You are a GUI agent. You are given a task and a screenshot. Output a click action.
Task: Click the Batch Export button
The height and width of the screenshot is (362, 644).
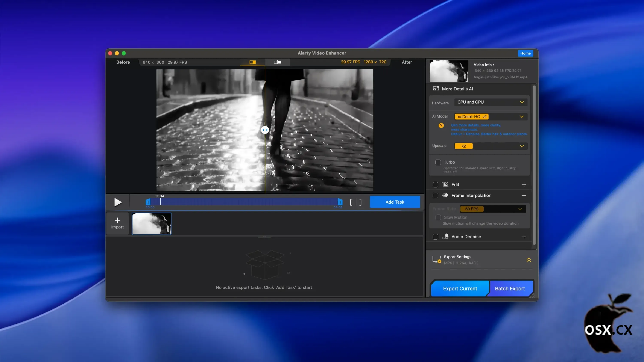(x=510, y=289)
